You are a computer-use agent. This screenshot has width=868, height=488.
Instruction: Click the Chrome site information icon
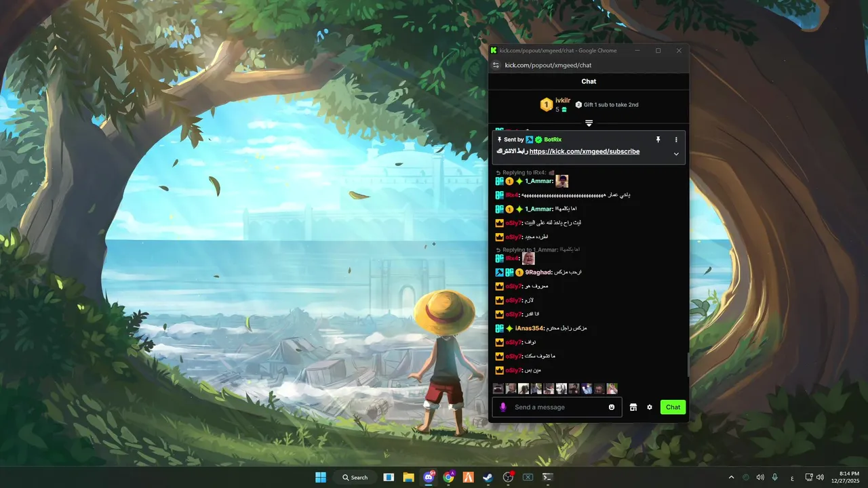[496, 65]
